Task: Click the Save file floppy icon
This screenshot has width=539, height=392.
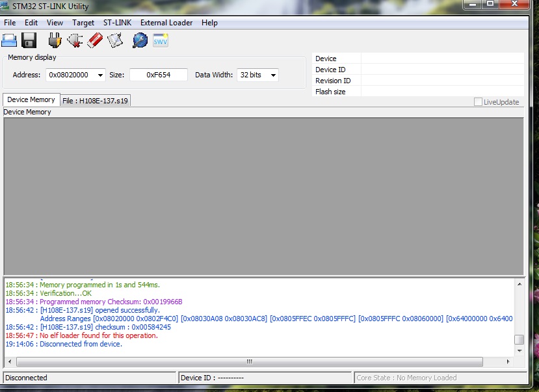Action: [29, 41]
